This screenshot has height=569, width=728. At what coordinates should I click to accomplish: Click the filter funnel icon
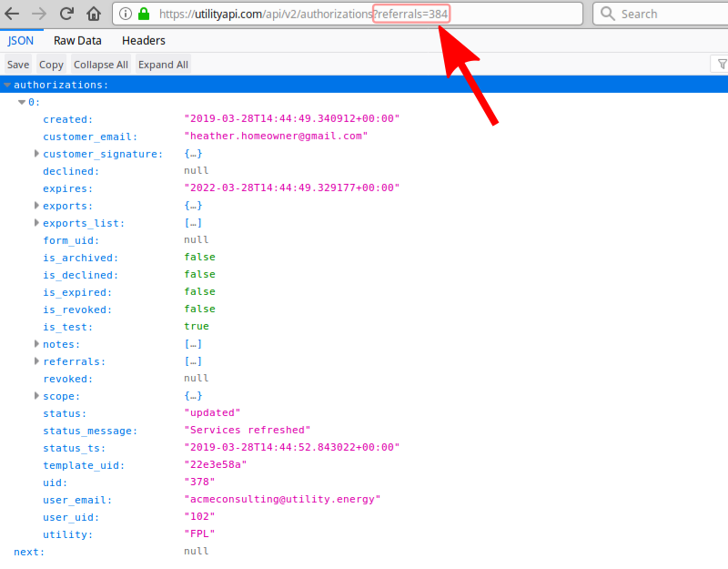coord(722,64)
